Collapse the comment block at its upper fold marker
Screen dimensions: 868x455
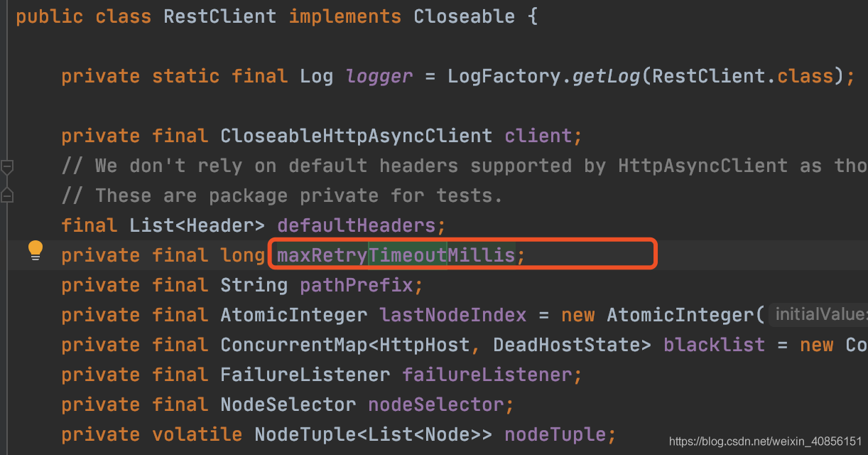coord(7,168)
